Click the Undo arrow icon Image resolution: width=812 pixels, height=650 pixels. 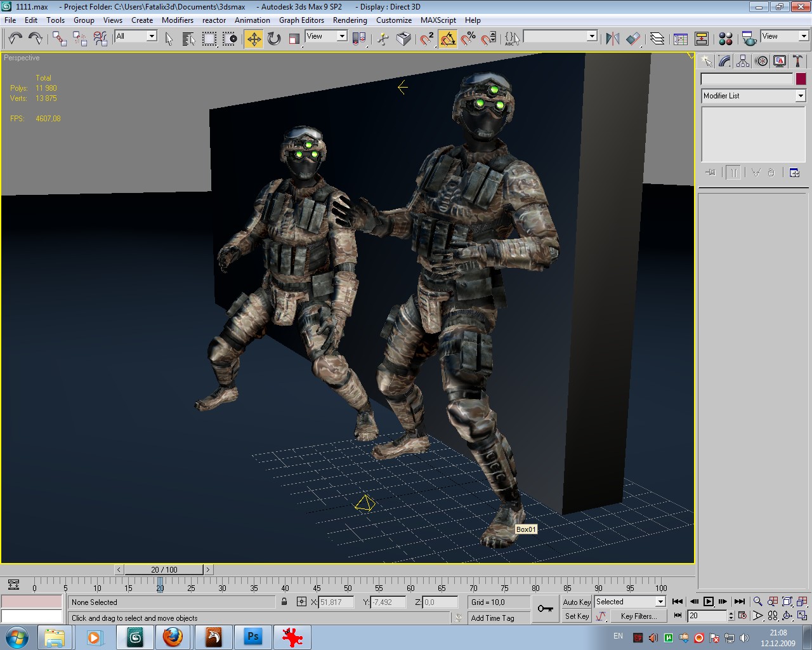(15, 39)
